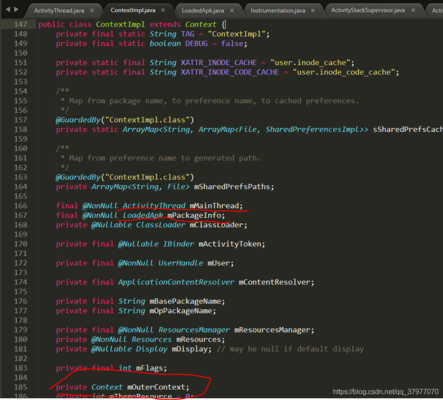Viewport: 443px width, 400px height.
Task: Click the comment about generated path on line 161
Action: (x=160, y=158)
